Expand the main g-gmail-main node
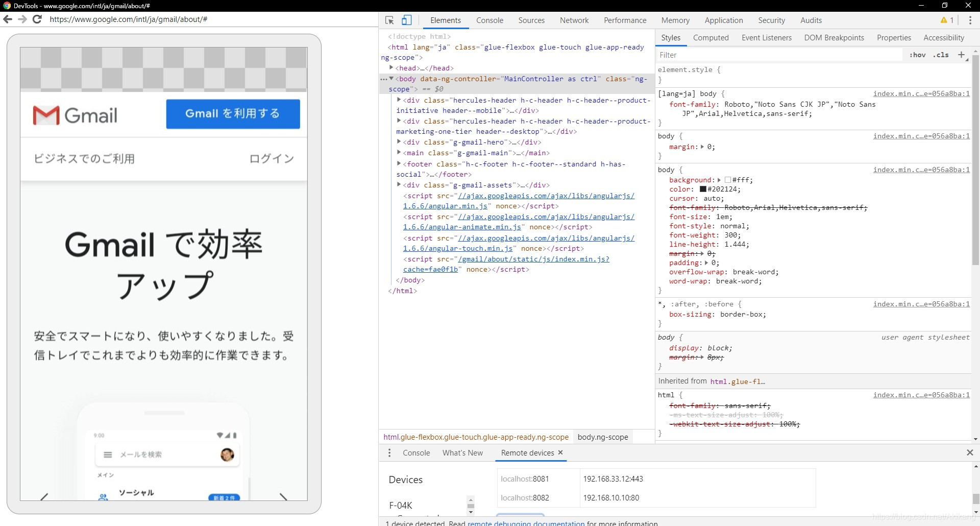Image resolution: width=980 pixels, height=526 pixels. click(399, 152)
